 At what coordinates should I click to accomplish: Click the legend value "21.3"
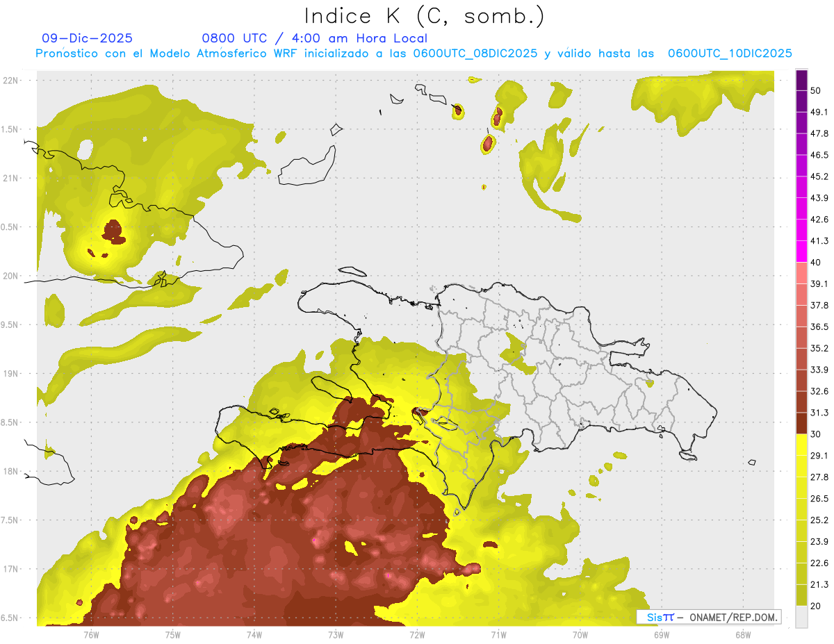tap(819, 584)
